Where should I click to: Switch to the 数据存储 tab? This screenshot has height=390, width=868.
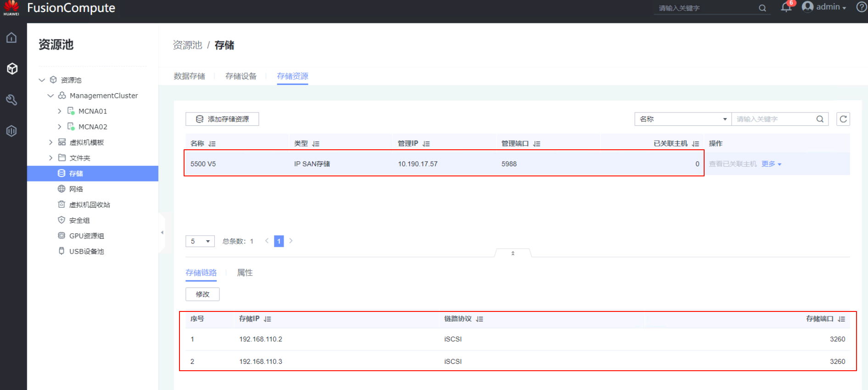189,76
